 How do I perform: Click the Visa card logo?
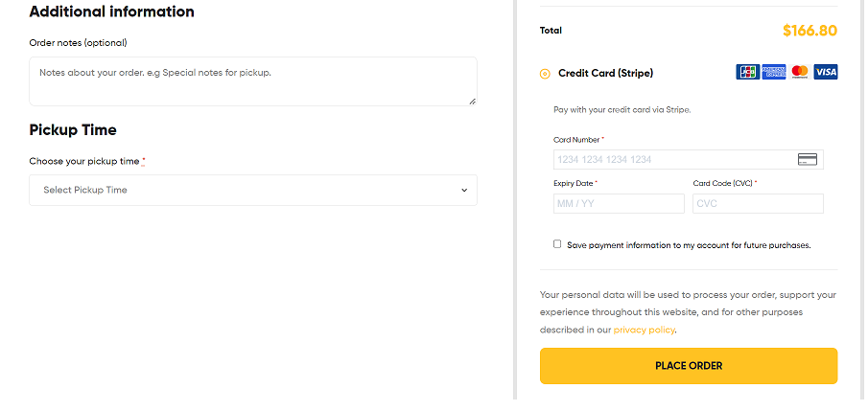826,72
